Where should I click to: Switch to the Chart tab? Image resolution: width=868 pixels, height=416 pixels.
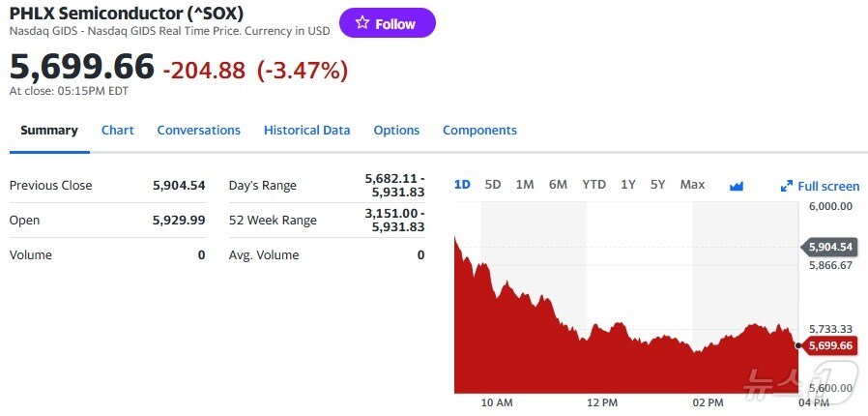click(118, 131)
